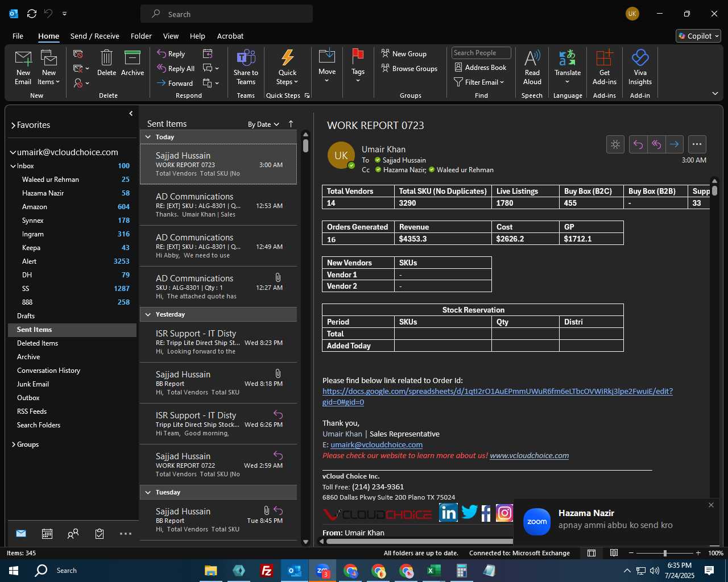Image resolution: width=728 pixels, height=582 pixels.
Task: Share message to Teams
Action: [x=246, y=67]
